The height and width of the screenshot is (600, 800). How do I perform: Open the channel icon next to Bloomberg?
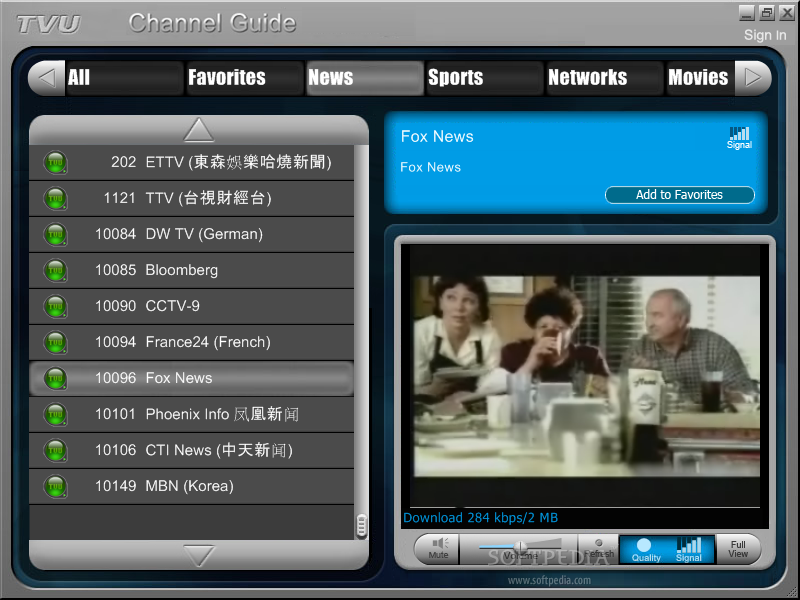[56, 270]
